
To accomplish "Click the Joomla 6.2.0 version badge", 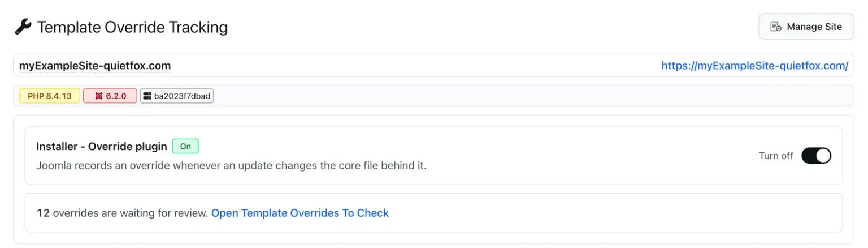I will click(110, 96).
